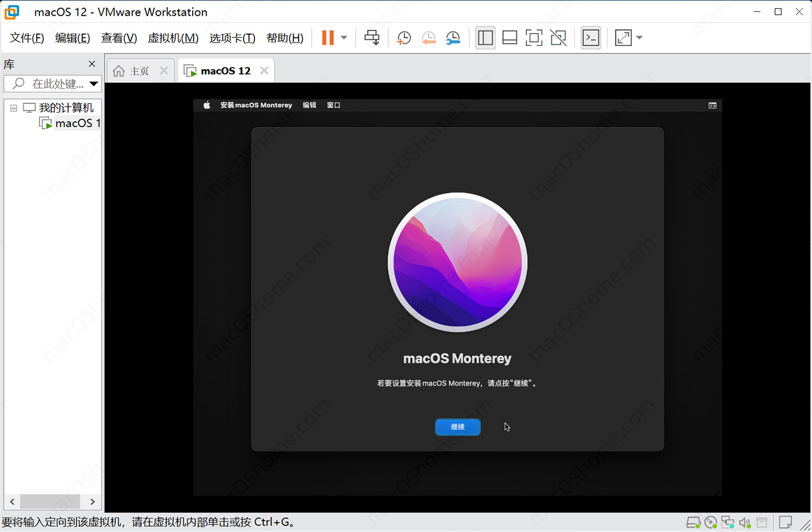Enter full screen mode from toolbar
Image resolution: width=812 pixels, height=532 pixels.
pos(534,38)
